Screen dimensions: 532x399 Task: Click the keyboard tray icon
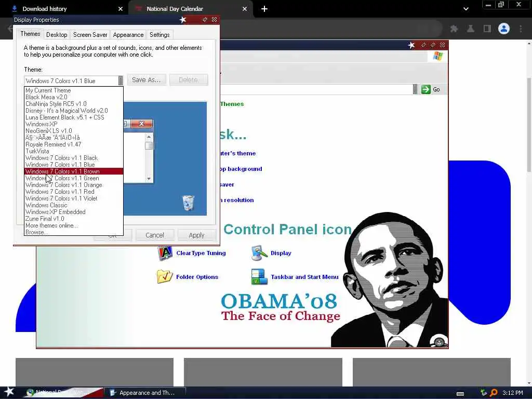click(460, 394)
